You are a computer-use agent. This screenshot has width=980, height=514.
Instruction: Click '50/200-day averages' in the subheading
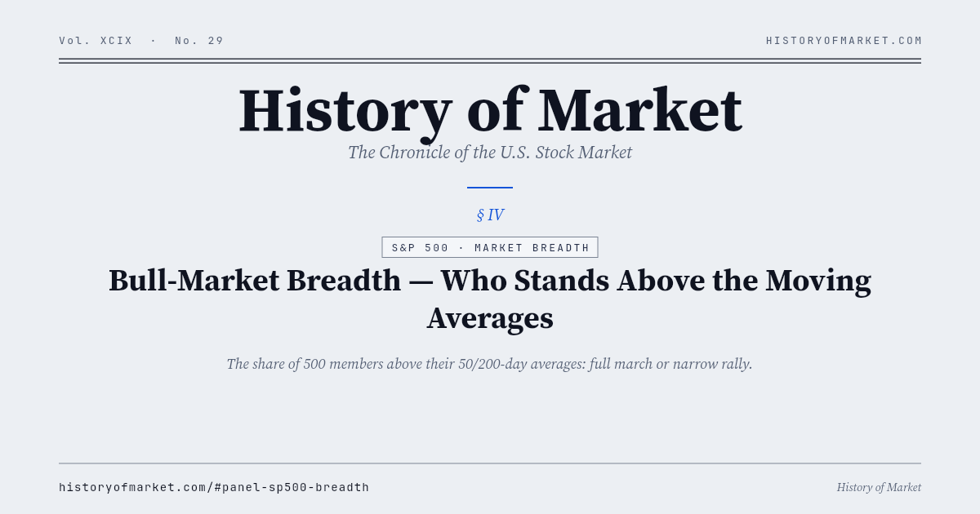coord(521,364)
